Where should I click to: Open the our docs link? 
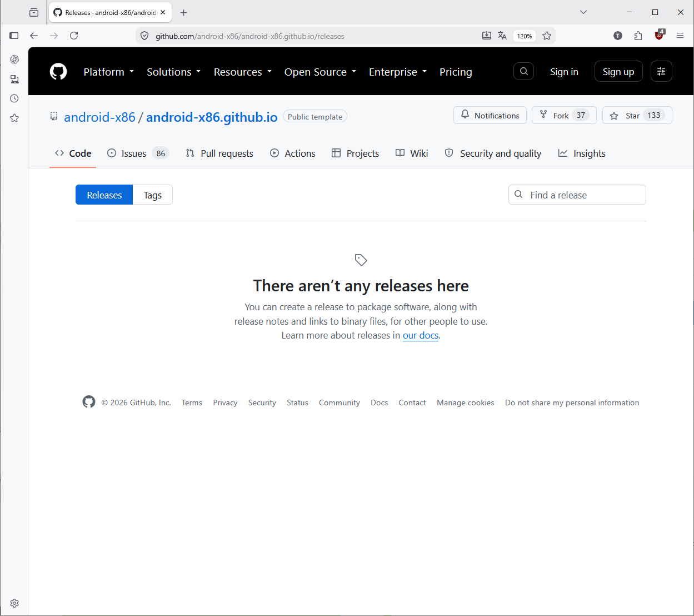coord(421,335)
